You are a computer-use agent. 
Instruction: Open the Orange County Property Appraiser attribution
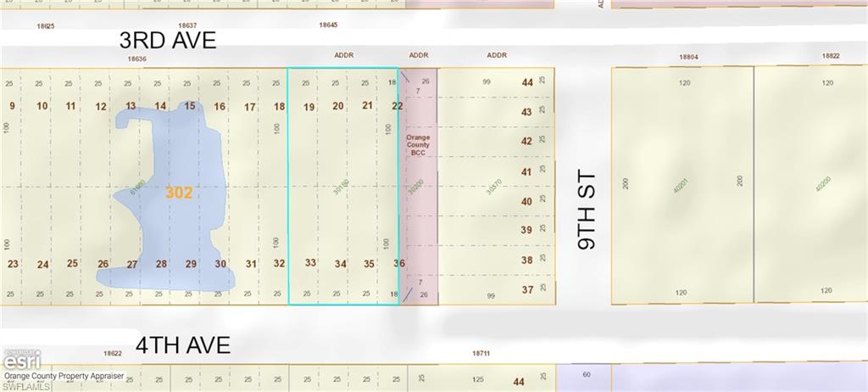(64, 375)
